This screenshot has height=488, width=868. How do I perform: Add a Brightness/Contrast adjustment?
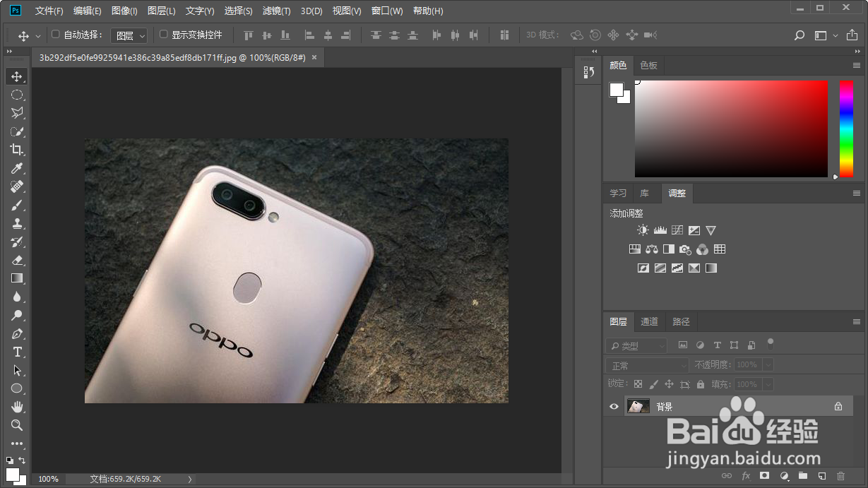coord(643,230)
